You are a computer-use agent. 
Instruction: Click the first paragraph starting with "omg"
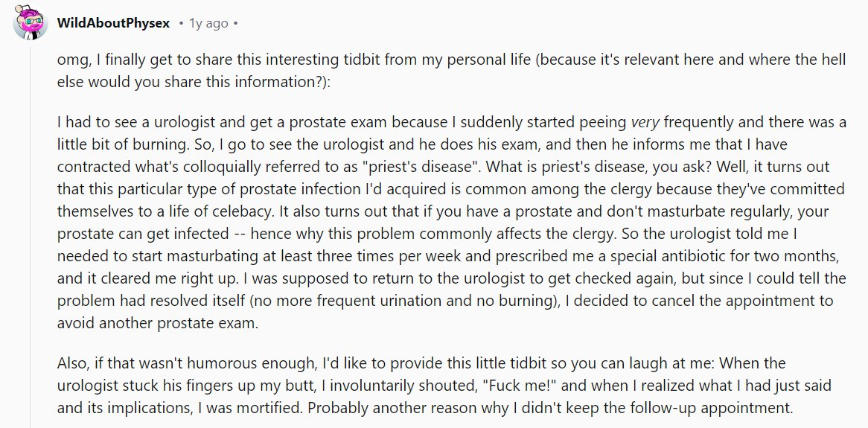click(451, 70)
